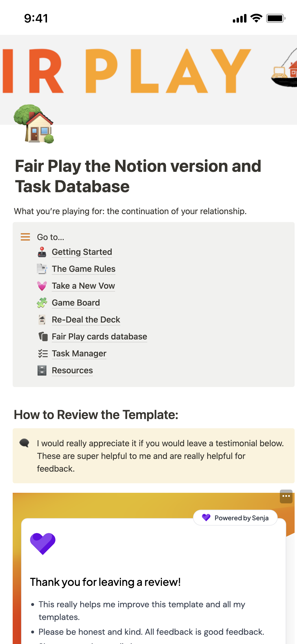Select the puzzle piece icon for Game Board

[x=42, y=302]
